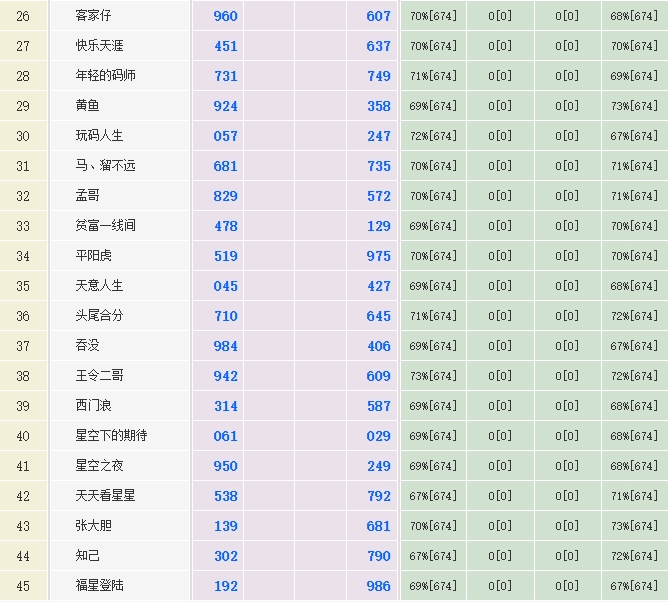Image resolution: width=669 pixels, height=602 pixels.
Task: Click the blue number 960
Action: [x=226, y=16]
